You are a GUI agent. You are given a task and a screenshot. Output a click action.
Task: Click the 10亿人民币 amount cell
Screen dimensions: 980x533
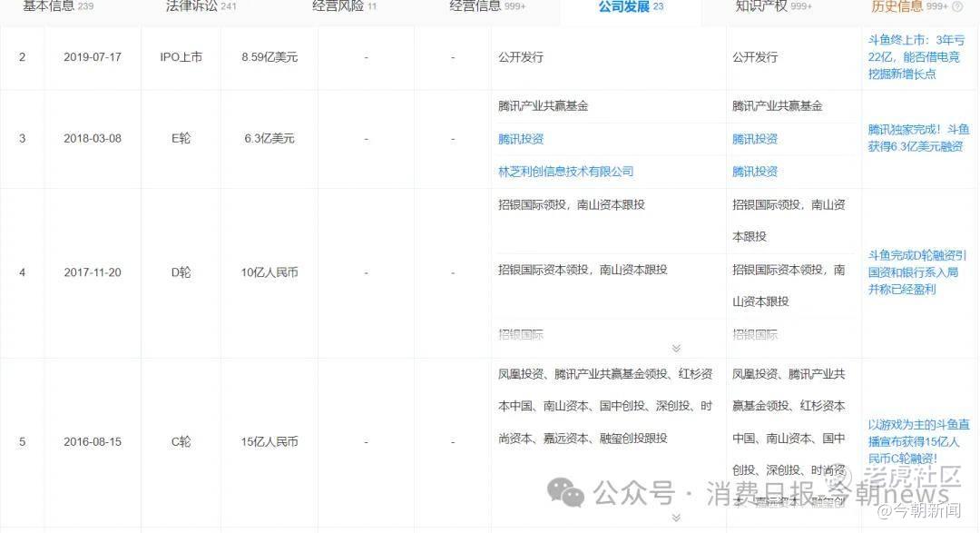pyautogui.click(x=269, y=272)
